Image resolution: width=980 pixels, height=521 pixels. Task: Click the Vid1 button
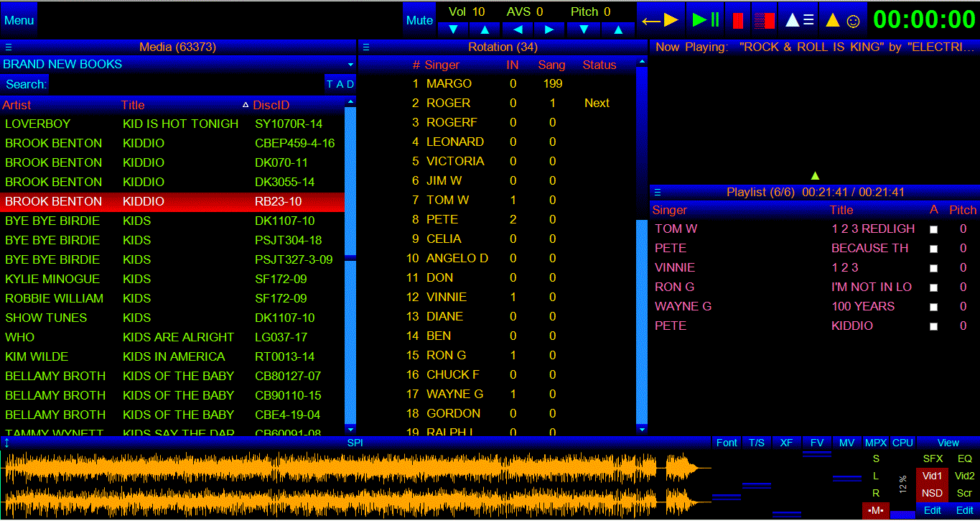[932, 476]
